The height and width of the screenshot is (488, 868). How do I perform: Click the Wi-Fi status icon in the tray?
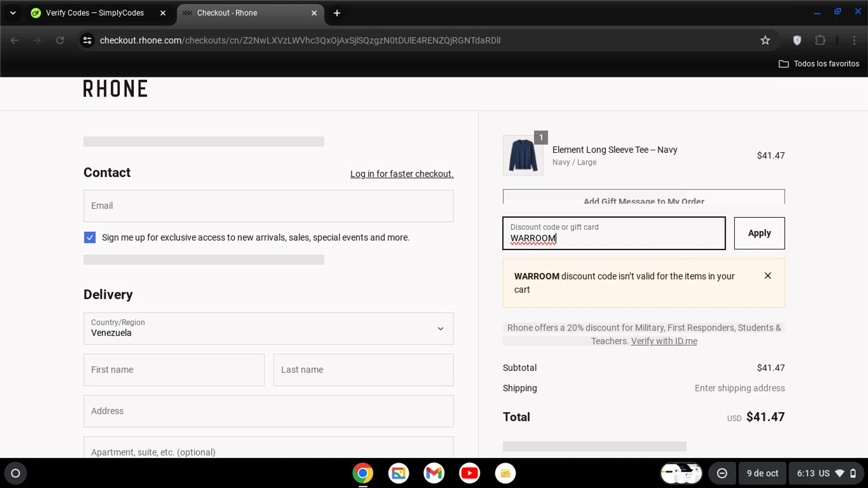pos(840,474)
